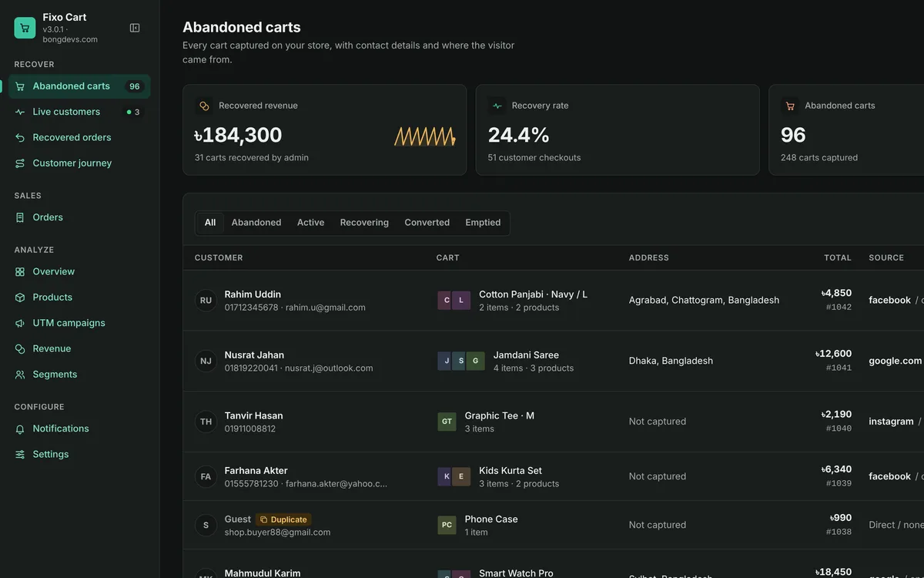Click the Orders receipt icon
The height and width of the screenshot is (578, 924).
point(20,217)
